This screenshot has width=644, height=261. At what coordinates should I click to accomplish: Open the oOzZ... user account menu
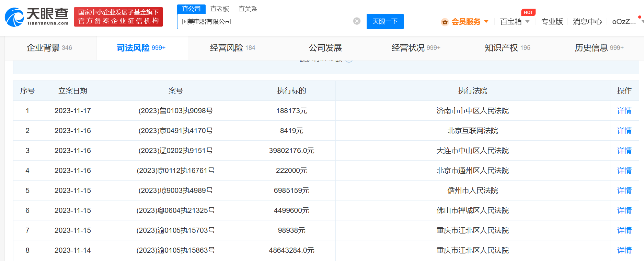tap(624, 21)
